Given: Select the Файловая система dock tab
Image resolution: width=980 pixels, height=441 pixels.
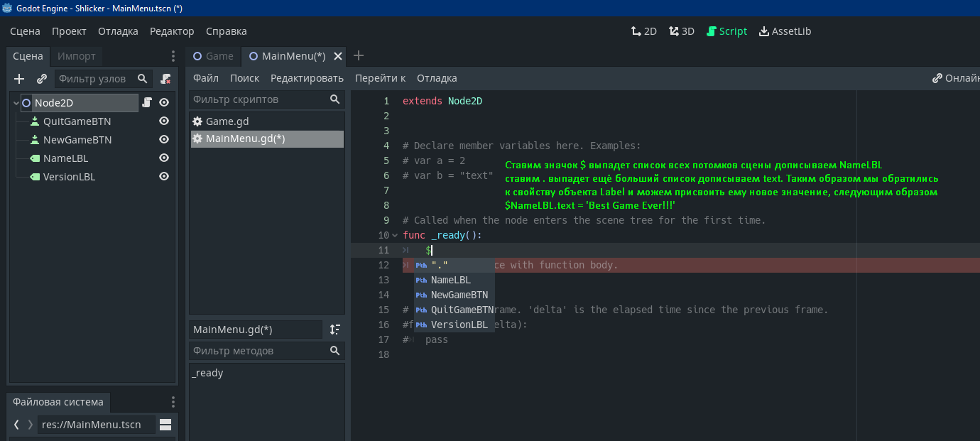Looking at the screenshot, I should tap(58, 402).
